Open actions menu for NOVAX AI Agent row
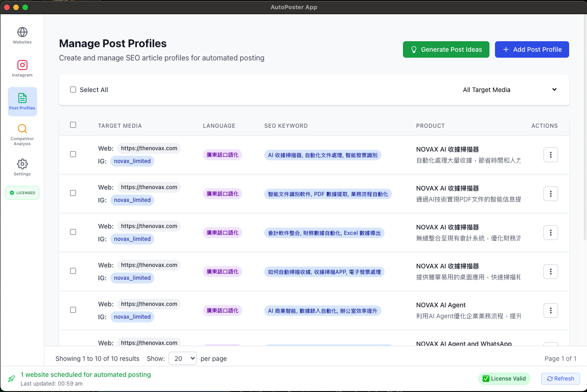 coord(550,310)
